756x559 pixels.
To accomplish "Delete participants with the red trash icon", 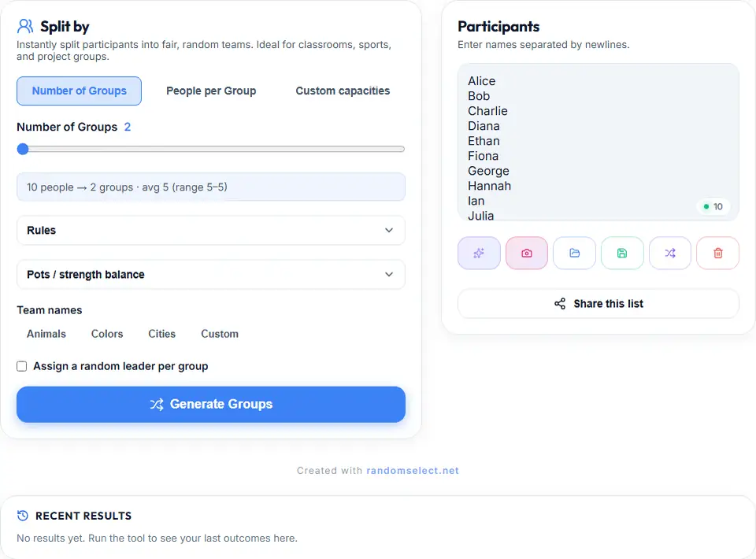I will click(x=718, y=253).
